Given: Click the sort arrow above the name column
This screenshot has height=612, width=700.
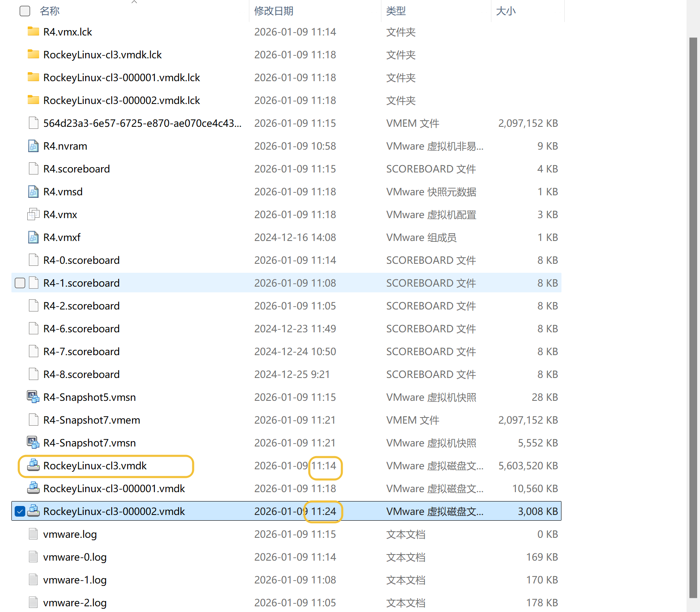Looking at the screenshot, I should (134, 2).
